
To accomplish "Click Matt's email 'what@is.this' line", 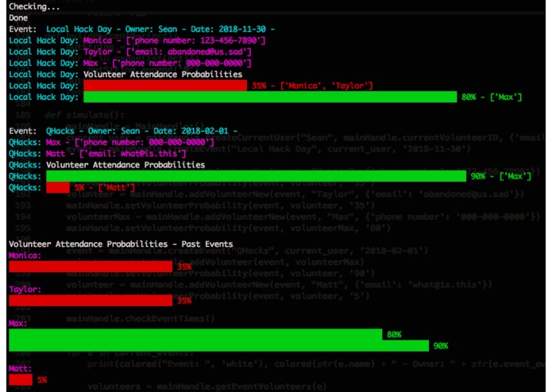I will coord(98,154).
